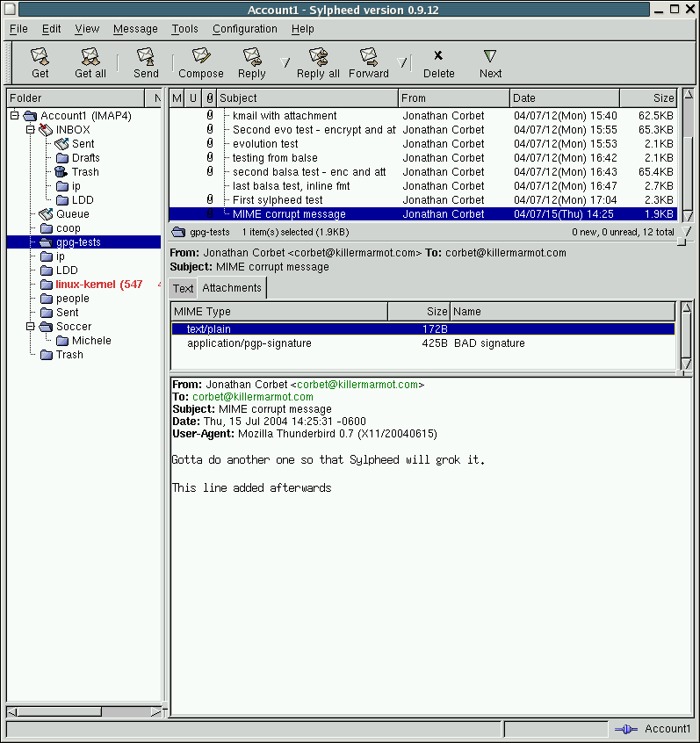The width and height of the screenshot is (700, 743).
Task: Click the Get all toolbar icon
Action: click(x=90, y=56)
